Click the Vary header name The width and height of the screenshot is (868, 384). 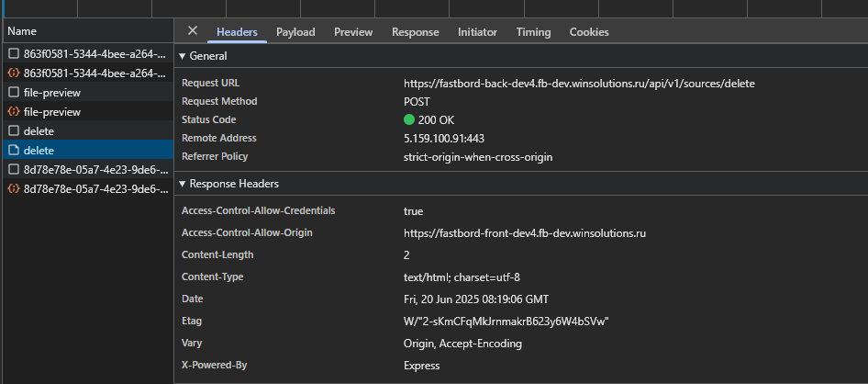point(192,343)
